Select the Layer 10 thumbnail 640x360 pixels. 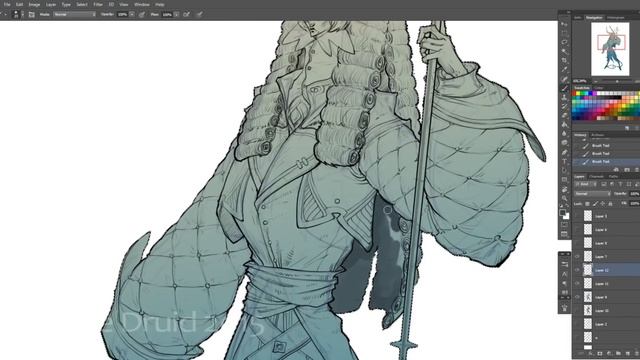point(588,310)
